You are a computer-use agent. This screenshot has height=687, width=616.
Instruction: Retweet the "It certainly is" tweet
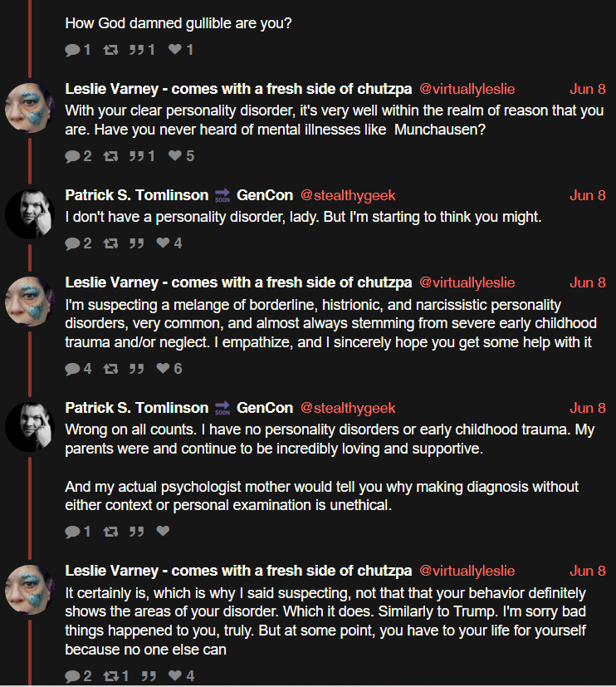click(x=116, y=675)
